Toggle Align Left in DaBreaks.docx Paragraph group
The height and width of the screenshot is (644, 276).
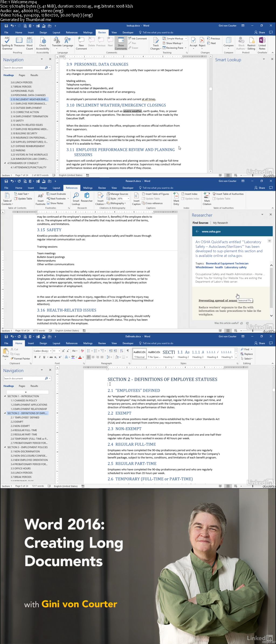pyautogui.click(x=89, y=357)
